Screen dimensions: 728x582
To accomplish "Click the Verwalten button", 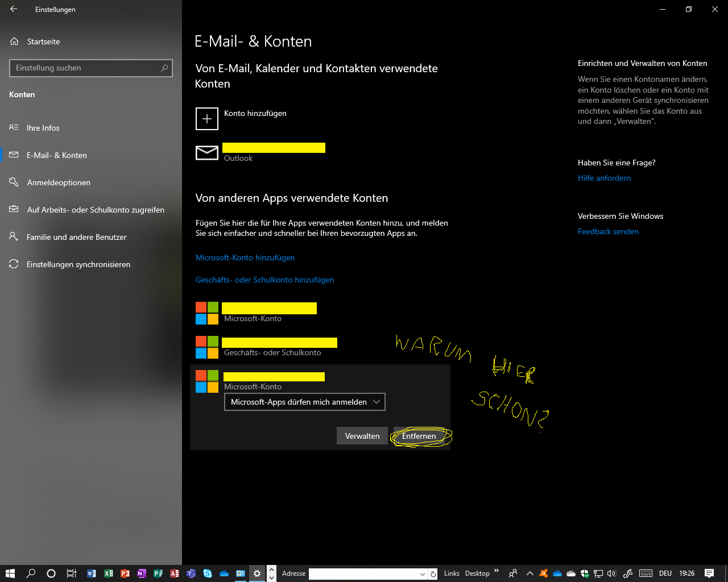I will pyautogui.click(x=362, y=436).
